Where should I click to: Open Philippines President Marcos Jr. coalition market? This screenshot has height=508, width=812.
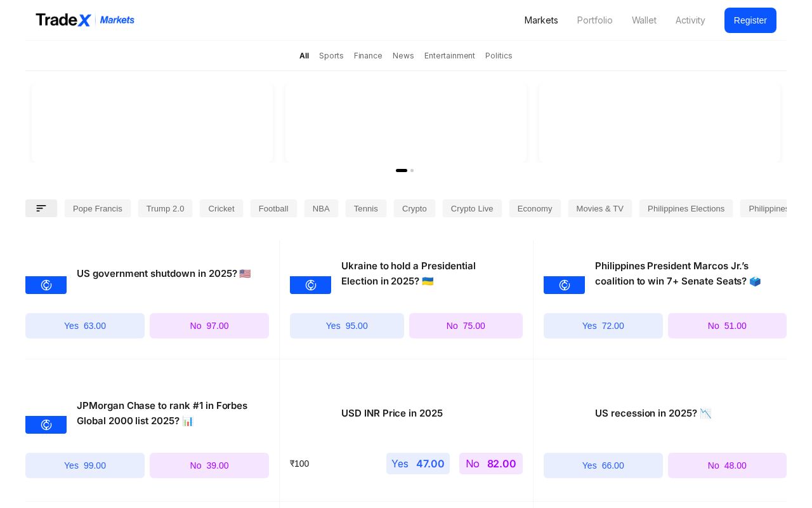tap(678, 274)
